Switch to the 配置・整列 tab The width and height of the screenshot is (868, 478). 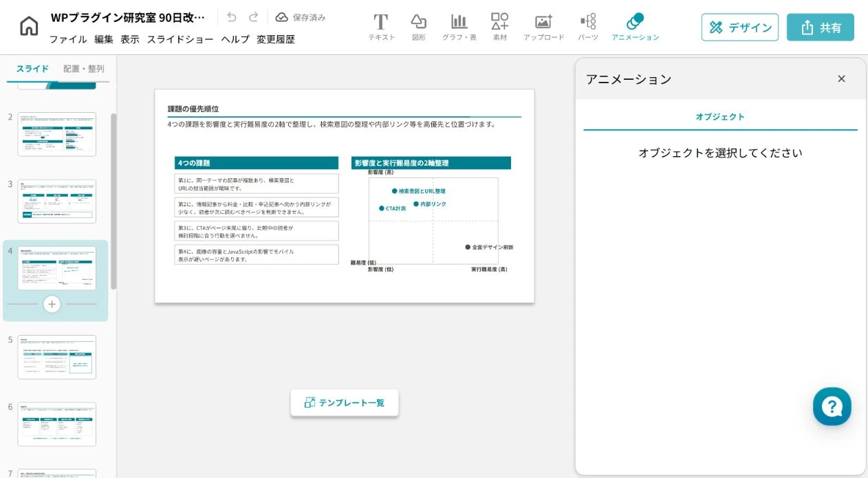(x=84, y=69)
